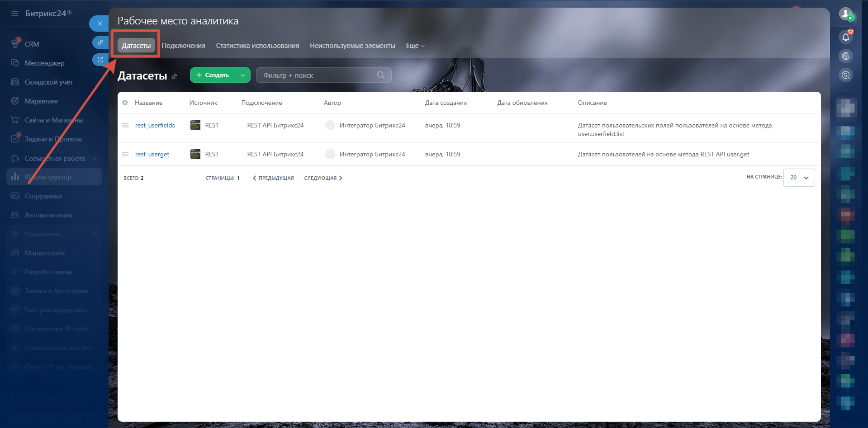Open the Разработчикам section
The width and height of the screenshot is (868, 428).
[x=48, y=272]
